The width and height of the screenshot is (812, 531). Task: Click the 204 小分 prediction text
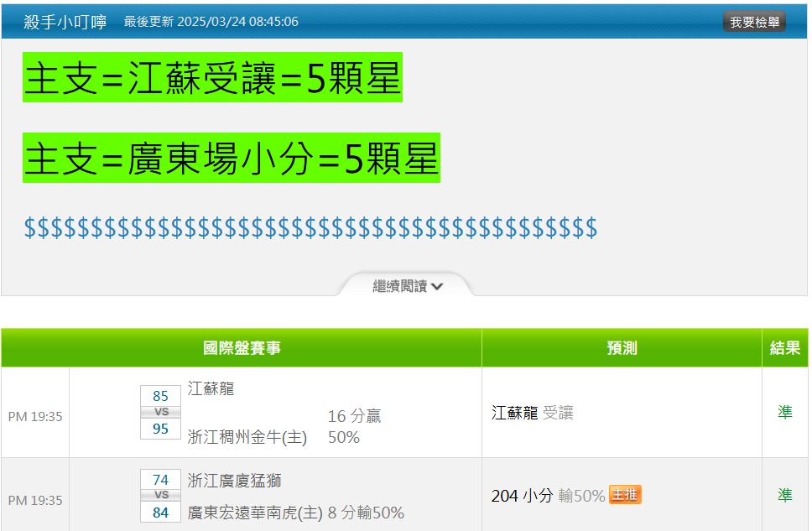522,496
